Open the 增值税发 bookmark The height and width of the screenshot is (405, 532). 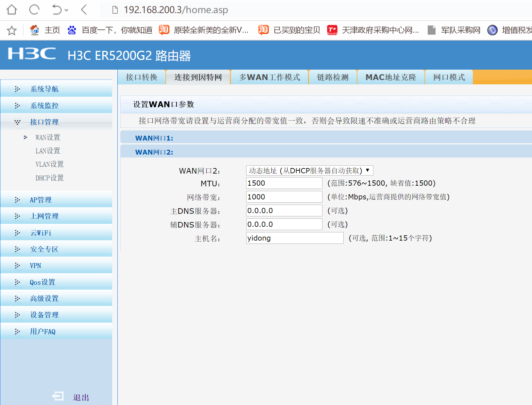[x=509, y=30]
